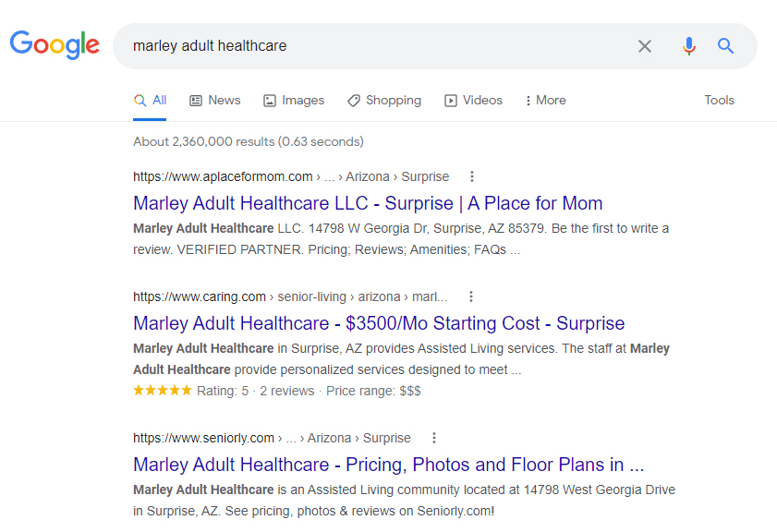Viewport: 777px width, 532px height.
Task: Click the blue magnifier search icon
Action: tap(725, 46)
